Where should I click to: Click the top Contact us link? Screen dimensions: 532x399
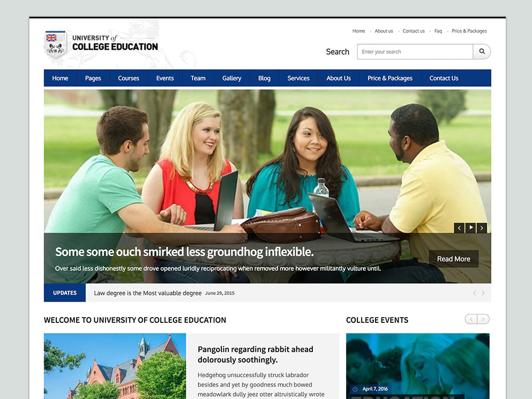[x=413, y=31]
